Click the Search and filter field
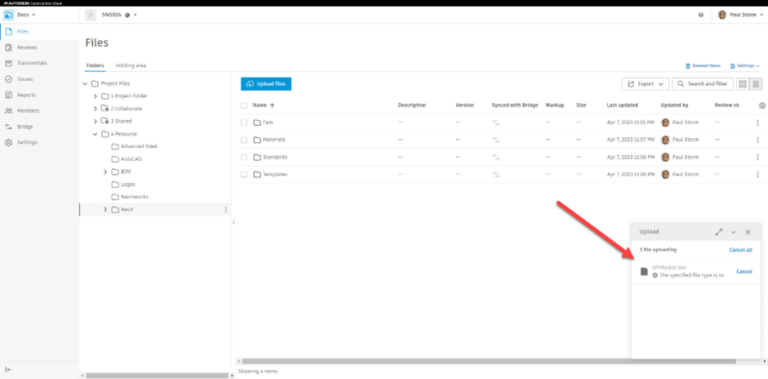 (703, 84)
